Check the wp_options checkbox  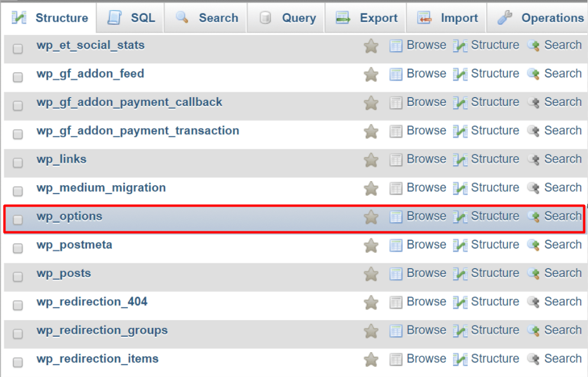[x=18, y=220]
